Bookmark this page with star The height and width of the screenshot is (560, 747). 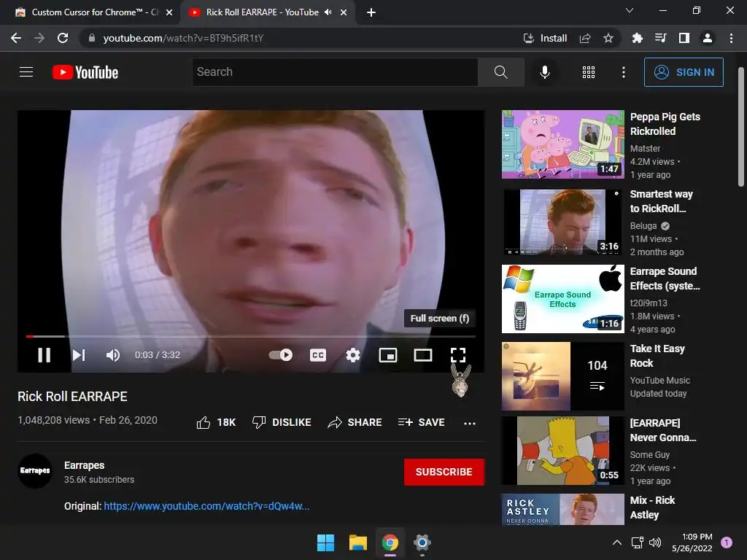click(x=608, y=38)
